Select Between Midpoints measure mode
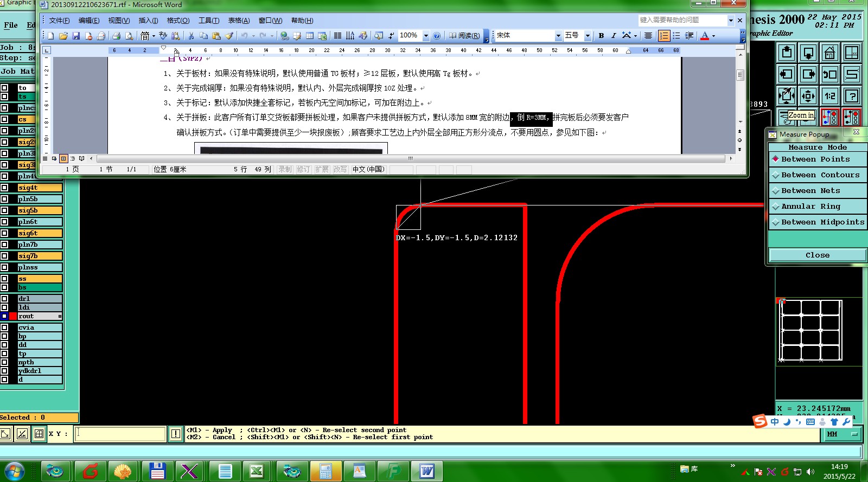The height and width of the screenshot is (482, 868). pyautogui.click(x=818, y=222)
